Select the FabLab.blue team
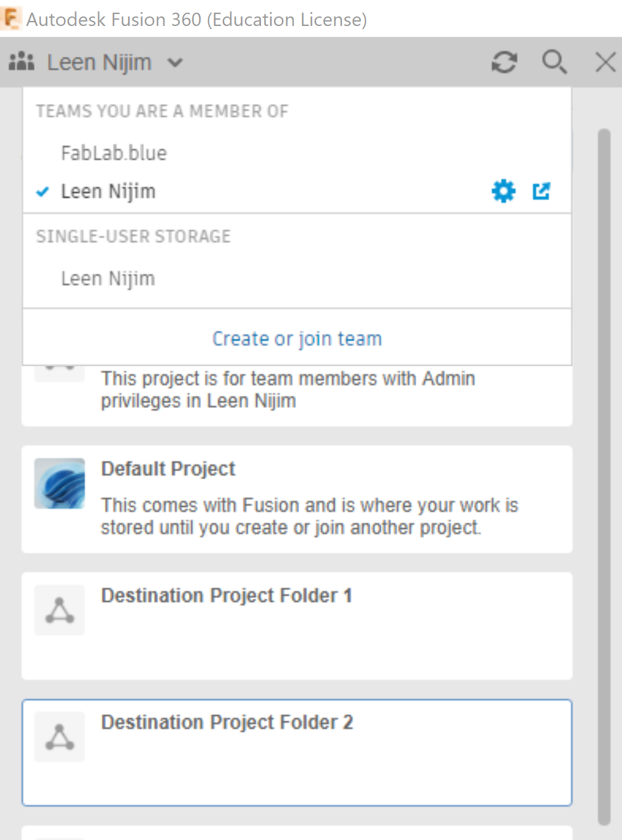The width and height of the screenshot is (622, 840). pos(114,153)
